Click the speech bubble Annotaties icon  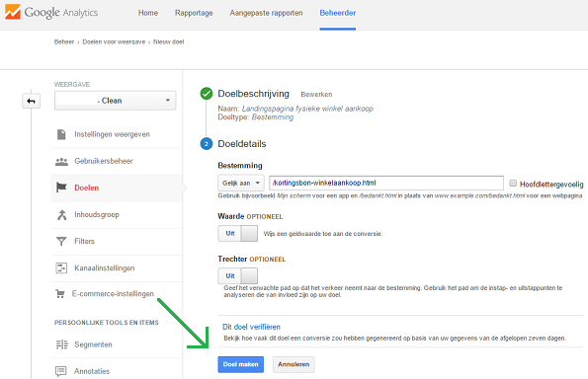(61, 371)
